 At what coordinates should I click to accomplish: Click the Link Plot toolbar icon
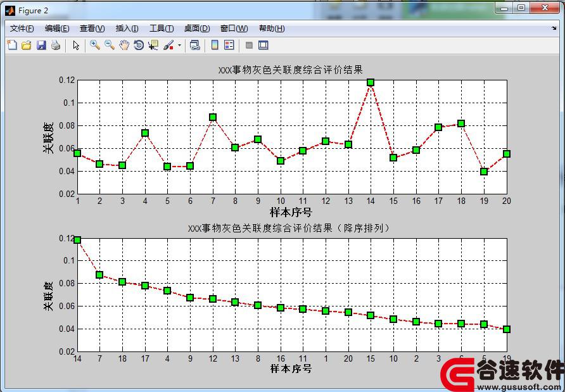pyautogui.click(x=195, y=45)
